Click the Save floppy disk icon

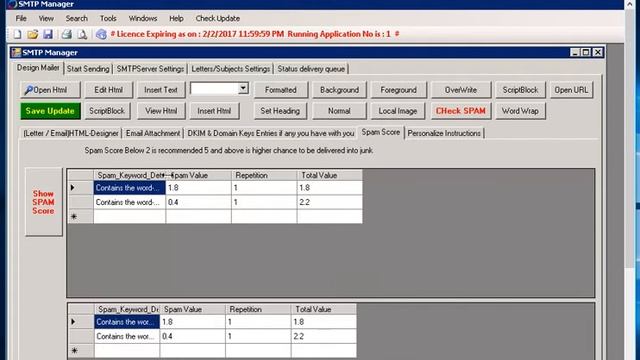48,34
